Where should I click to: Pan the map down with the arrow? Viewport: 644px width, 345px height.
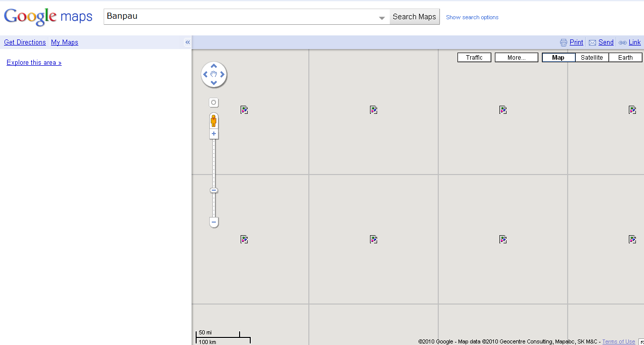coord(214,83)
